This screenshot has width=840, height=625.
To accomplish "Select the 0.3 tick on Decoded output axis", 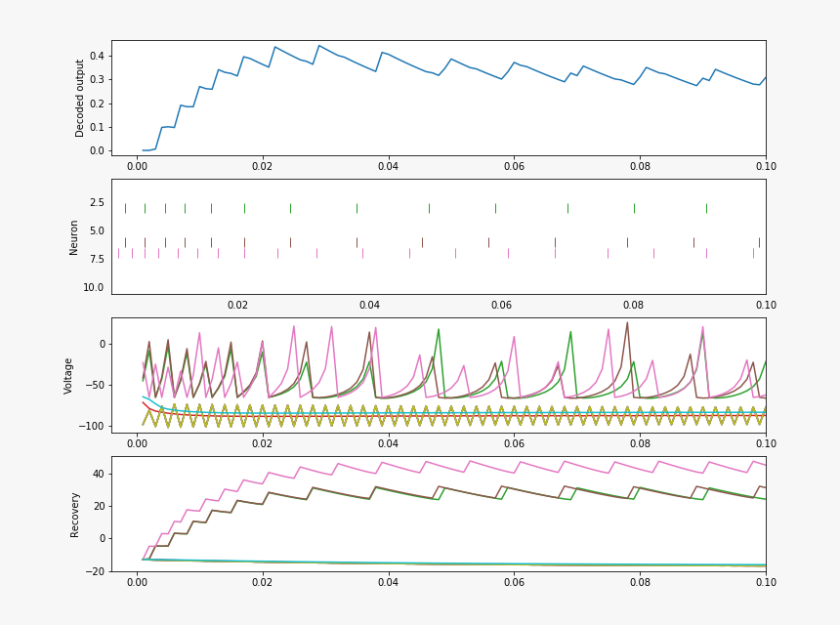I will coord(97,80).
